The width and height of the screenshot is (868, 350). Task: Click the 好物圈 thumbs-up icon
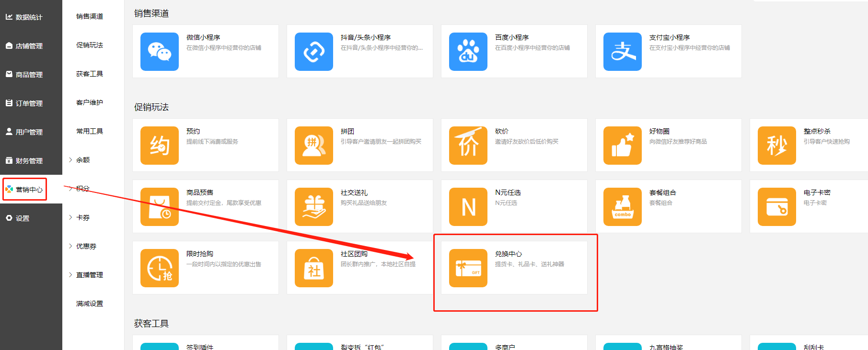pos(623,146)
